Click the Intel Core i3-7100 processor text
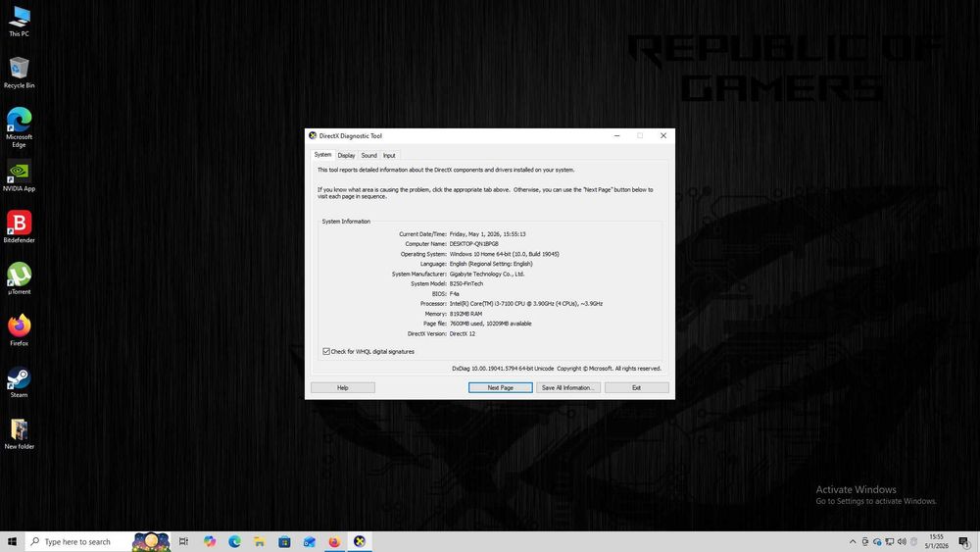The height and width of the screenshot is (552, 980). click(x=525, y=304)
